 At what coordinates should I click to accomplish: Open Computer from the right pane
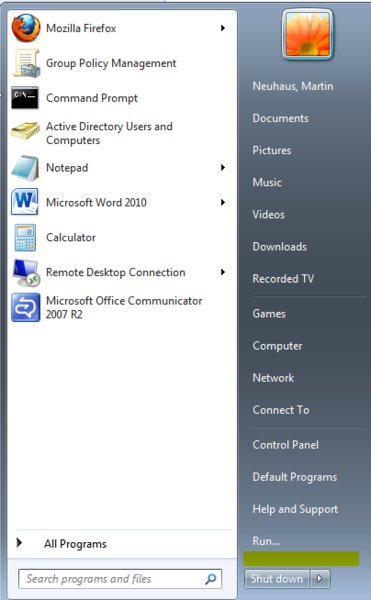[277, 346]
